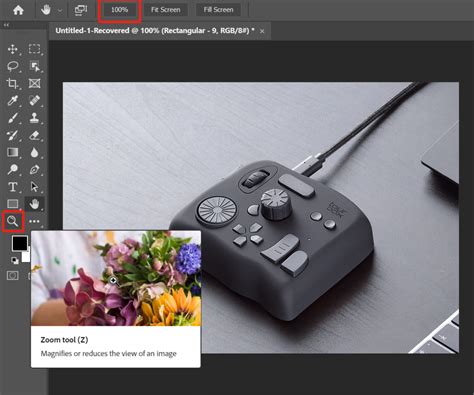Select the Rectangle shape tool
Screen dimensions: 474x395
click(x=13, y=204)
